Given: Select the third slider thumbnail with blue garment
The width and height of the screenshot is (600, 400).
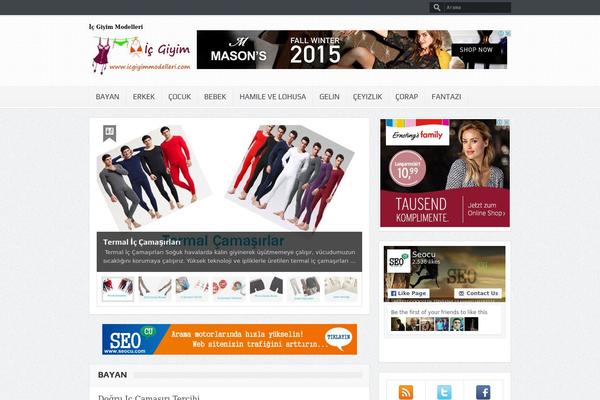Looking at the screenshot, I should click(x=192, y=289).
